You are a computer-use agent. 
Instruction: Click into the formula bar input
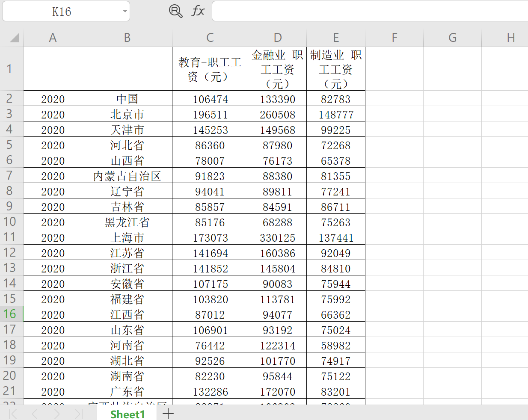click(x=370, y=11)
